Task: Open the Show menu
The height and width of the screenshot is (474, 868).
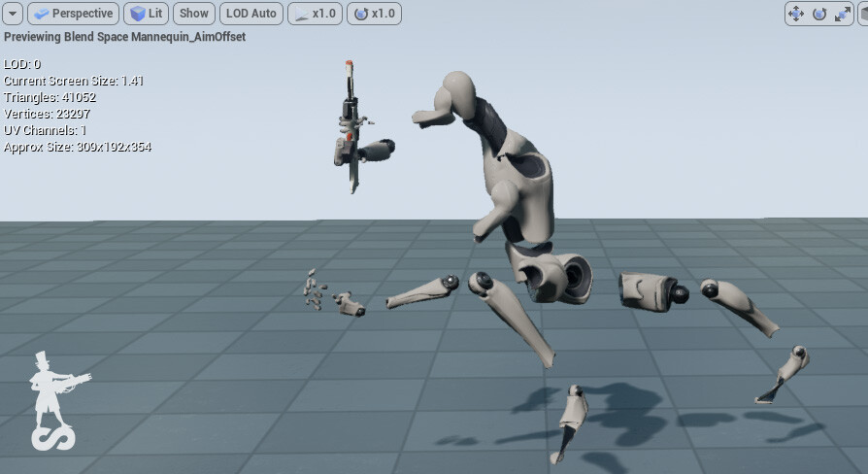Action: 194,14
